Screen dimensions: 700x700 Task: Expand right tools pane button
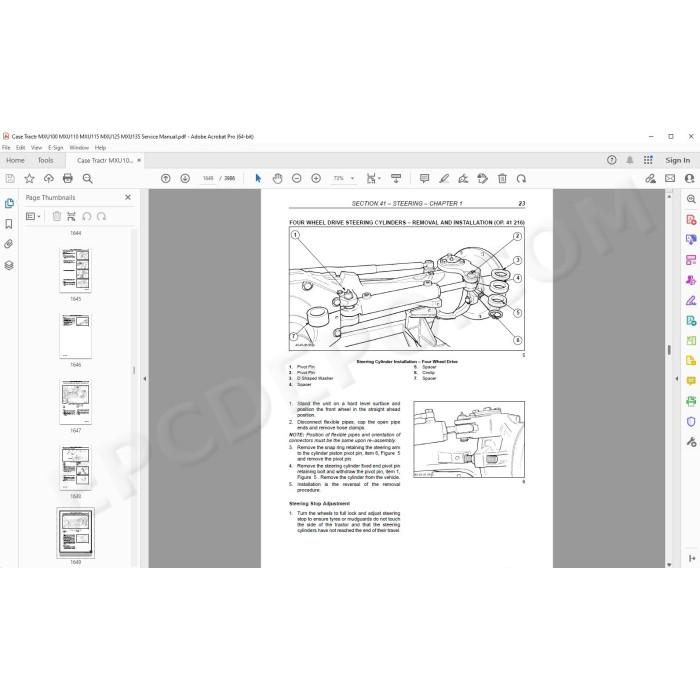point(692,558)
